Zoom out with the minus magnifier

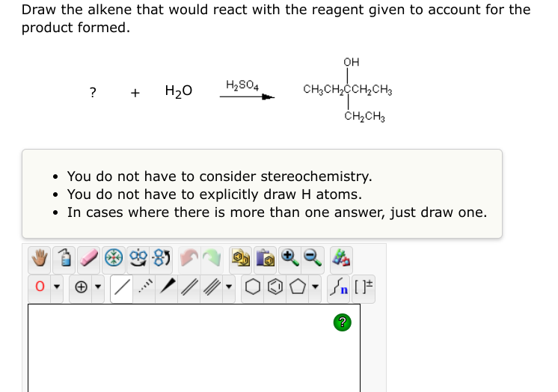coord(313,258)
